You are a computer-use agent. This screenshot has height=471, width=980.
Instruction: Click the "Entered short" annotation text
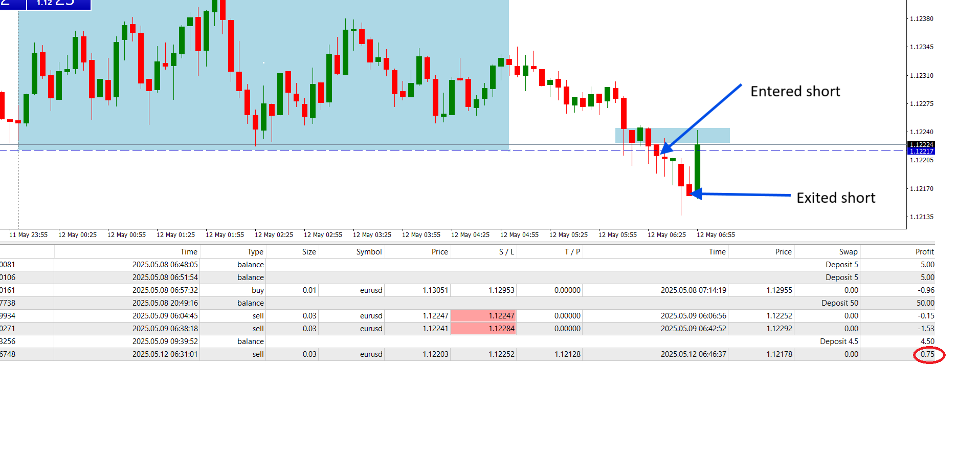pyautogui.click(x=795, y=92)
